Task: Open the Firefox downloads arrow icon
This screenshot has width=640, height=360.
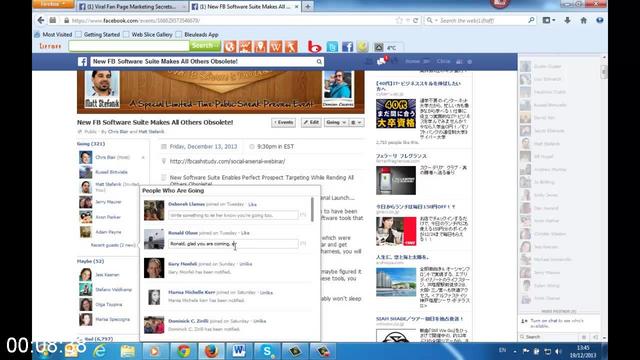Action: click(x=567, y=20)
